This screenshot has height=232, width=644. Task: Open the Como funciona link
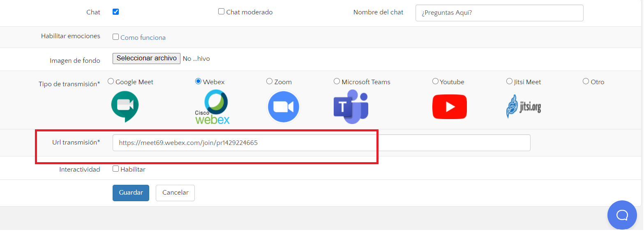pos(143,37)
